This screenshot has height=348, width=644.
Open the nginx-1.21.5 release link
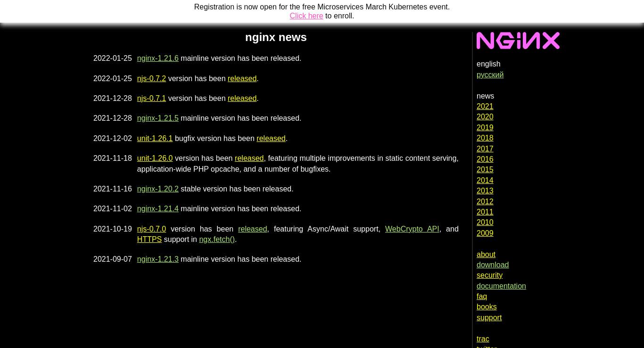(x=158, y=118)
